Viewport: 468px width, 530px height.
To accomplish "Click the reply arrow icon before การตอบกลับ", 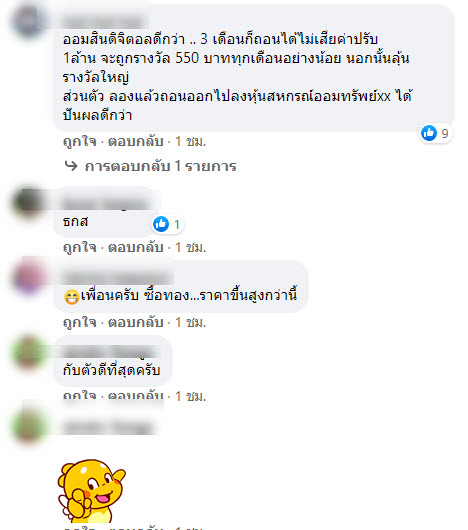I will point(71,166).
